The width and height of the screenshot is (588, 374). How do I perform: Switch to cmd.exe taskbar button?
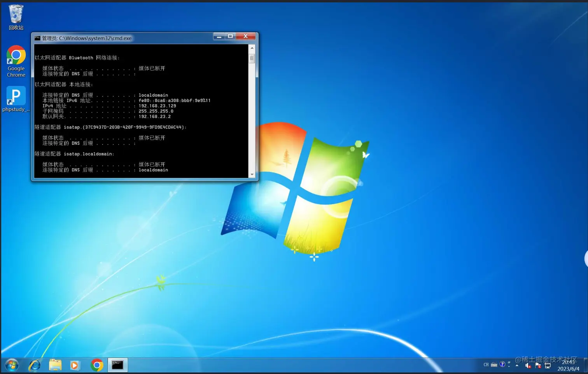click(117, 365)
